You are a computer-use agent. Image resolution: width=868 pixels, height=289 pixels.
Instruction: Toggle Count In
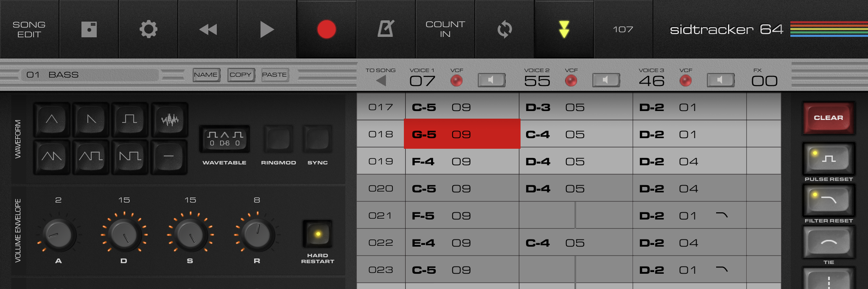click(x=445, y=29)
